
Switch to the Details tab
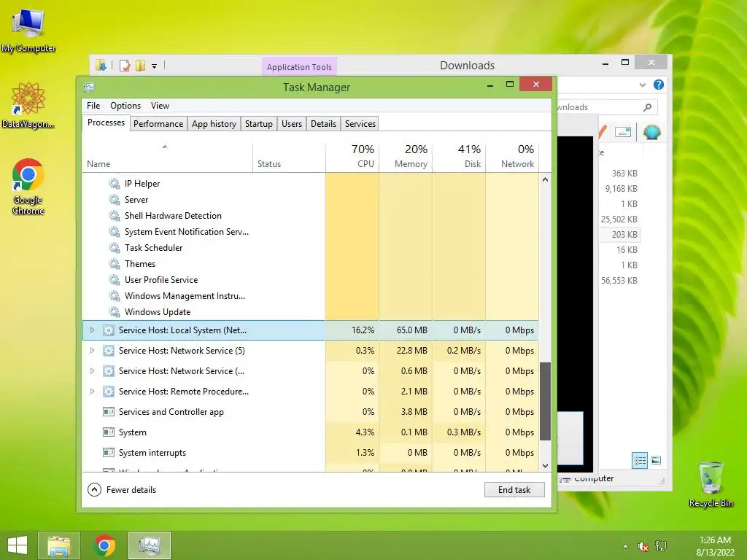click(323, 124)
